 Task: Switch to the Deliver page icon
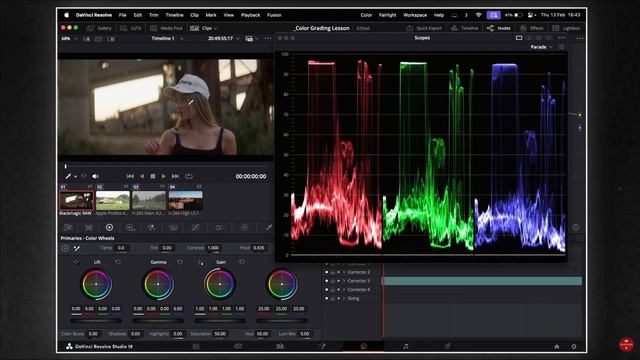[x=448, y=346]
